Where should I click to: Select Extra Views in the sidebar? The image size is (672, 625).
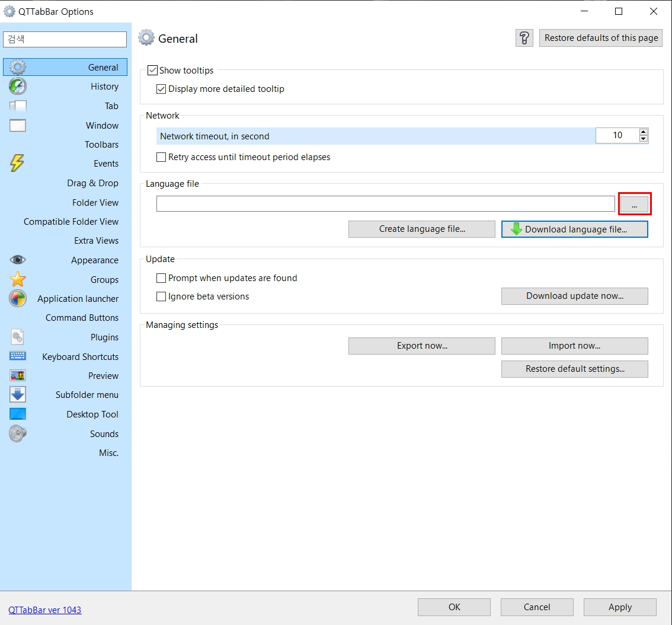(x=97, y=241)
